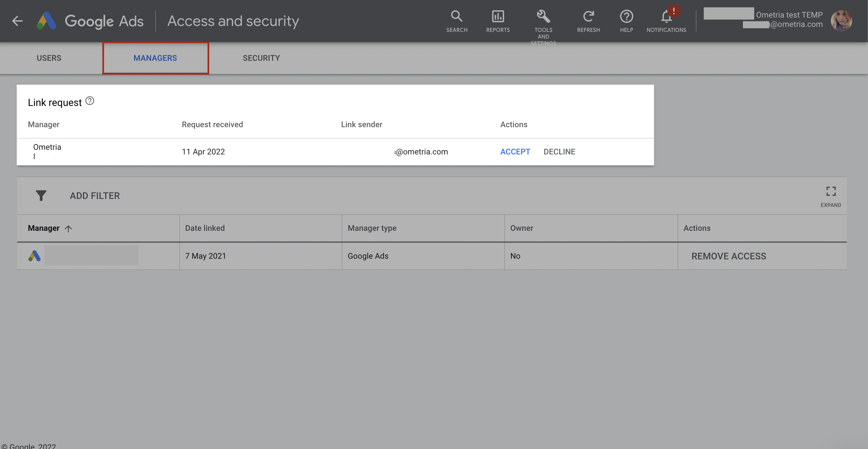Click the 7 May 2021 date cell
The width and height of the screenshot is (868, 449).
click(x=205, y=256)
